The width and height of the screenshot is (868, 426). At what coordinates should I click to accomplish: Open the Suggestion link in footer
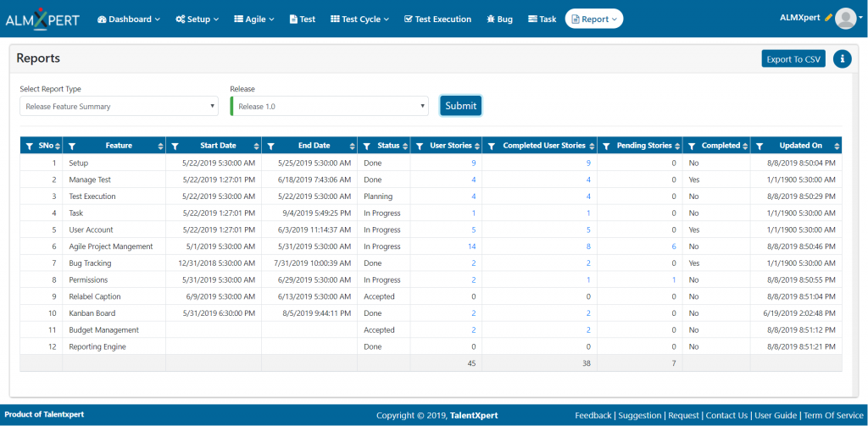(639, 415)
